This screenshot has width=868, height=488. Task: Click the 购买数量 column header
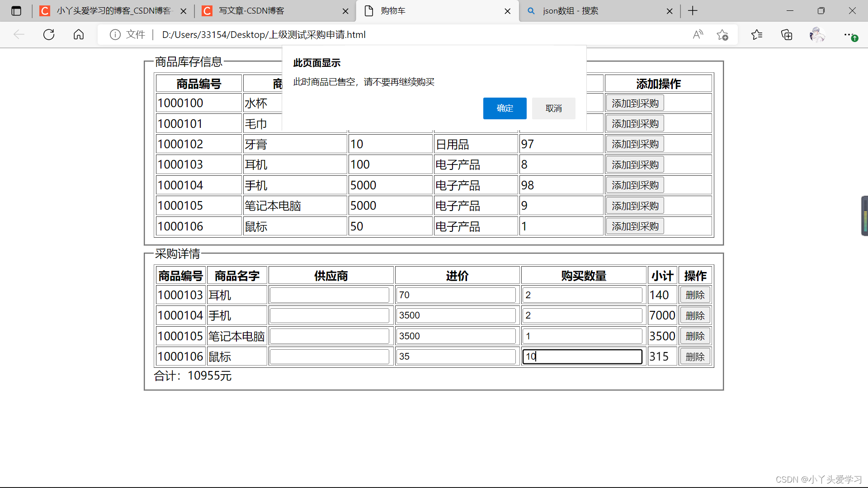coord(584,276)
